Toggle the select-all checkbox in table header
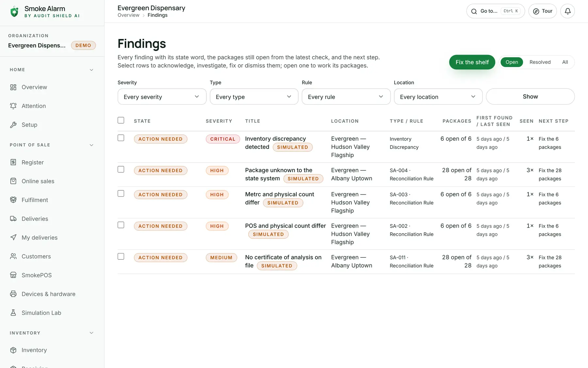The height and width of the screenshot is (368, 588). pyautogui.click(x=121, y=120)
